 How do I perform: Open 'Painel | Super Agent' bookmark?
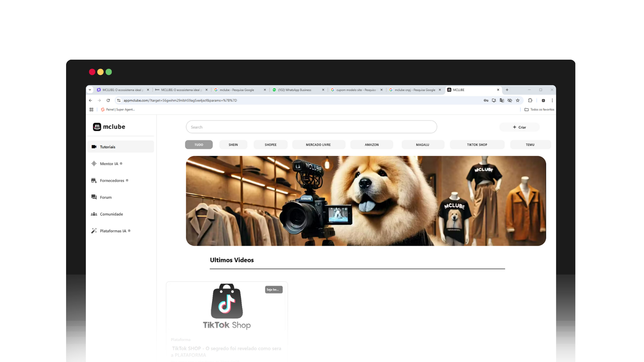click(118, 110)
